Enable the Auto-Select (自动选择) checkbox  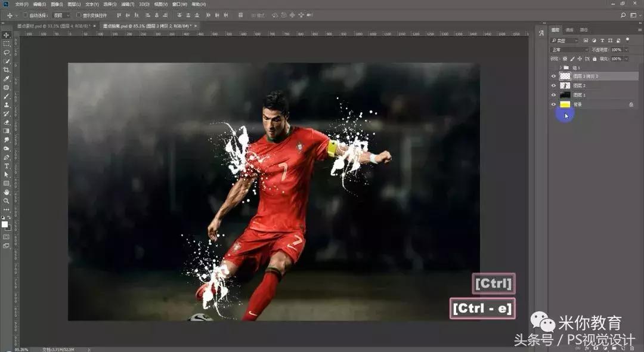25,15
